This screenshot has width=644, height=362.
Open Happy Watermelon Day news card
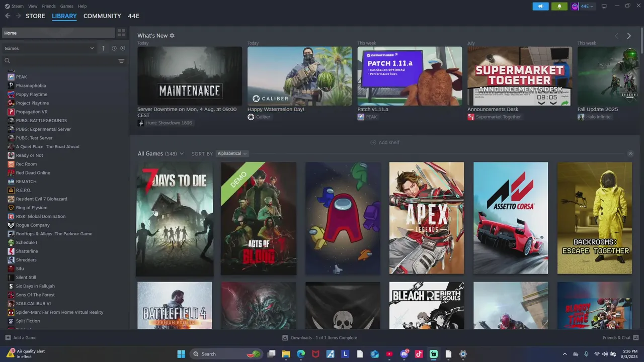tap(300, 76)
